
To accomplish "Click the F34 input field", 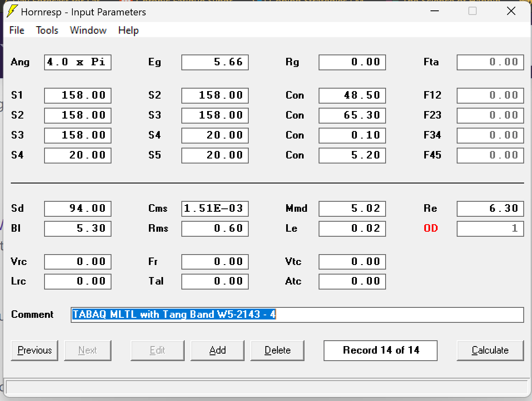I will click(490, 135).
